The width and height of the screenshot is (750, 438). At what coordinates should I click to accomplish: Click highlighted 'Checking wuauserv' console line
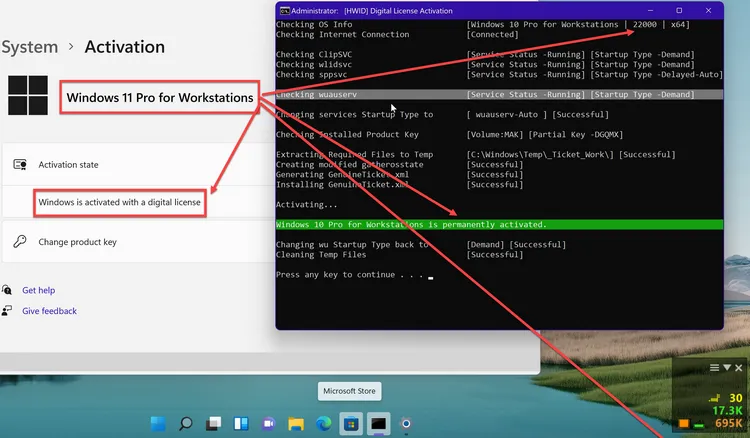pyautogui.click(x=499, y=95)
